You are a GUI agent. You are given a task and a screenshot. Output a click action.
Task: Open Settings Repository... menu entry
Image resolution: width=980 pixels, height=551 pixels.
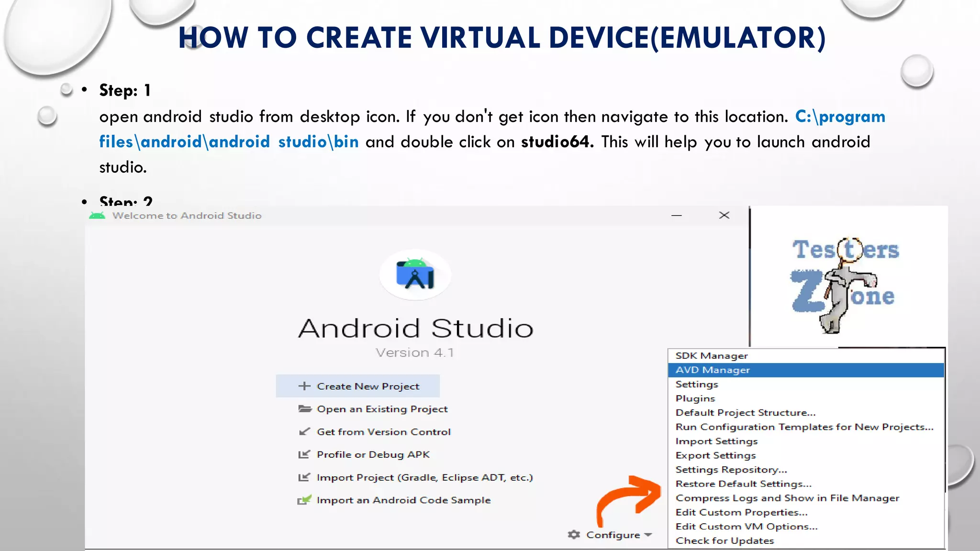pos(806,470)
